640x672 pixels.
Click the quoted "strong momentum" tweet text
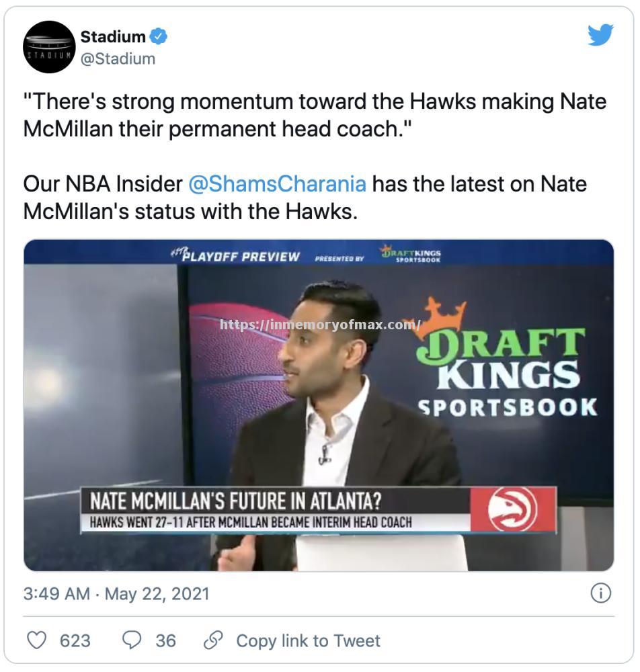(x=315, y=115)
